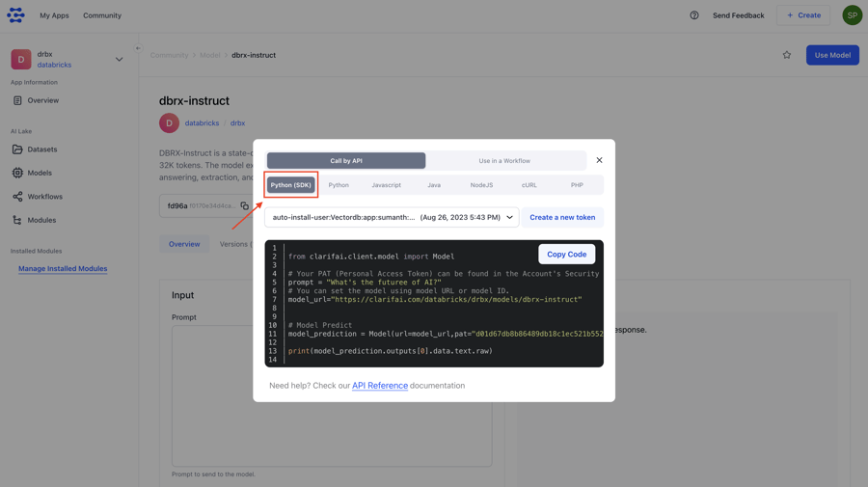Select the Call by API toggle
The height and width of the screenshot is (487, 868).
(346, 161)
